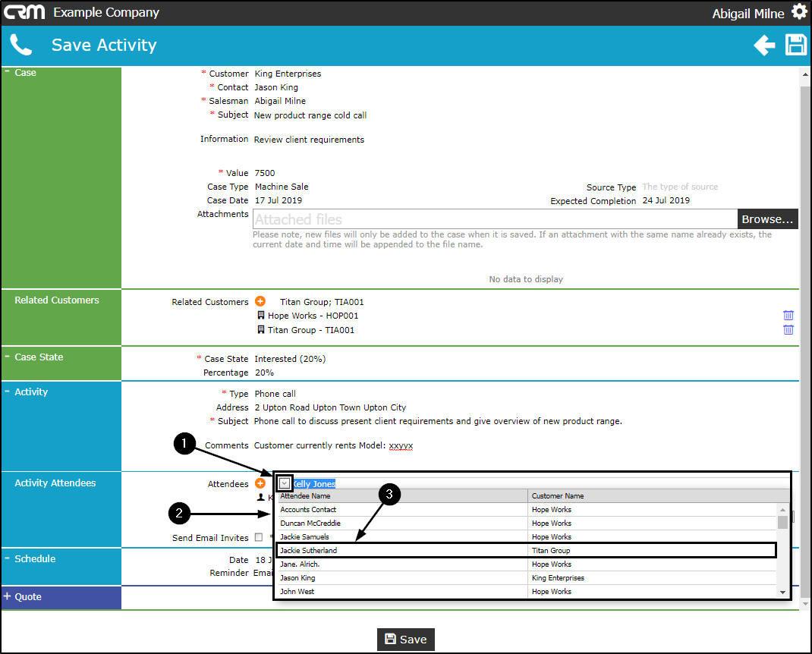Select Jason King in the attendee list

(527, 578)
